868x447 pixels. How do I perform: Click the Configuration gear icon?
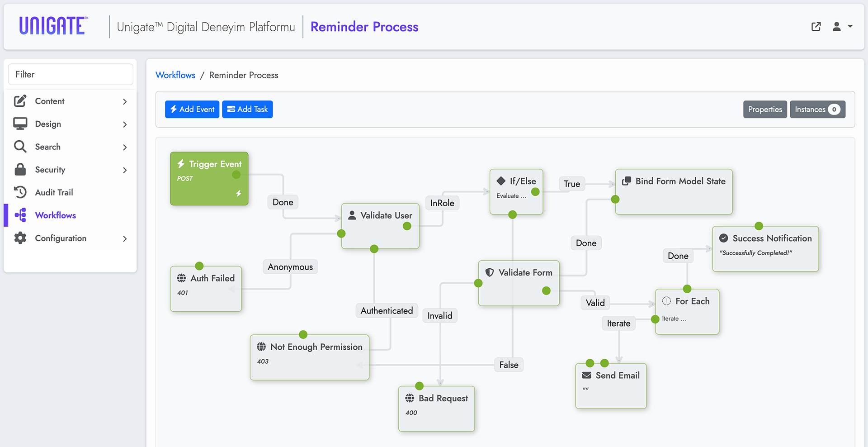[20, 238]
